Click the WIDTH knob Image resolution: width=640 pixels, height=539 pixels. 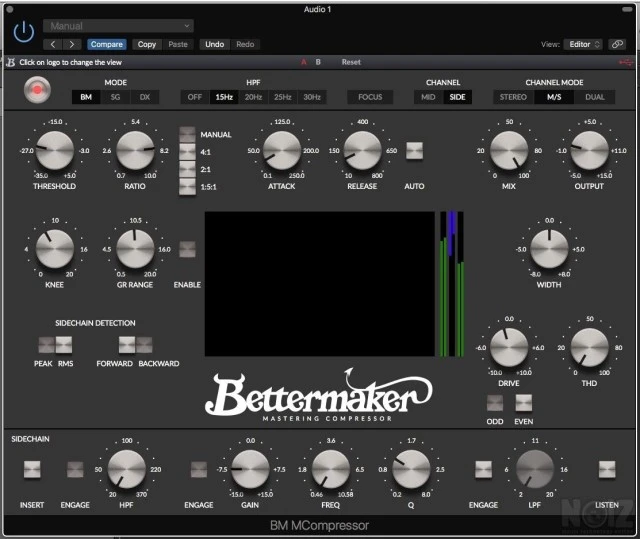click(549, 249)
